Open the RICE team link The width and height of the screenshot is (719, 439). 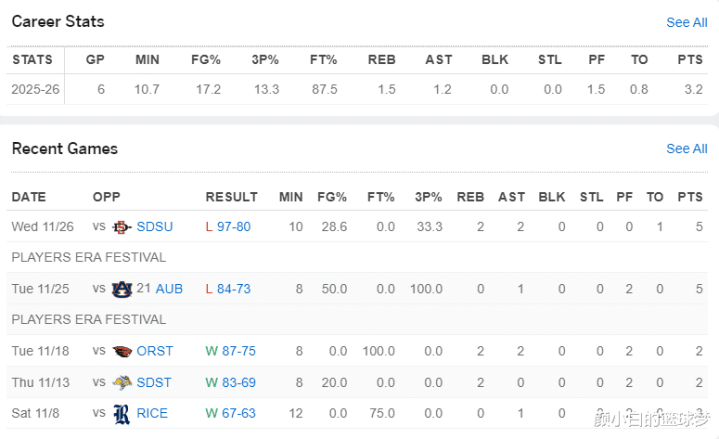(x=152, y=413)
